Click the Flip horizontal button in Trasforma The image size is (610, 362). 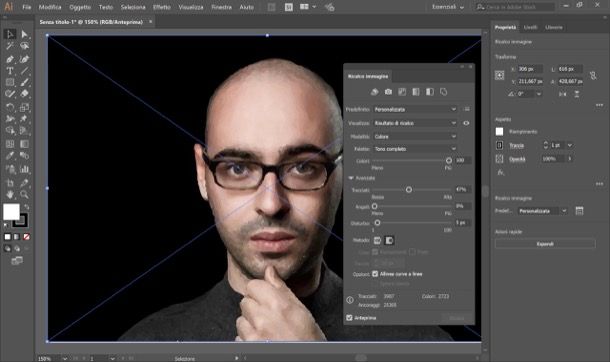click(563, 94)
